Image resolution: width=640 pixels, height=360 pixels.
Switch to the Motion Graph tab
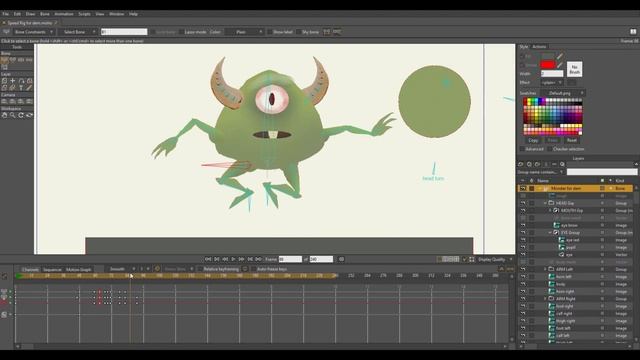pos(78,269)
